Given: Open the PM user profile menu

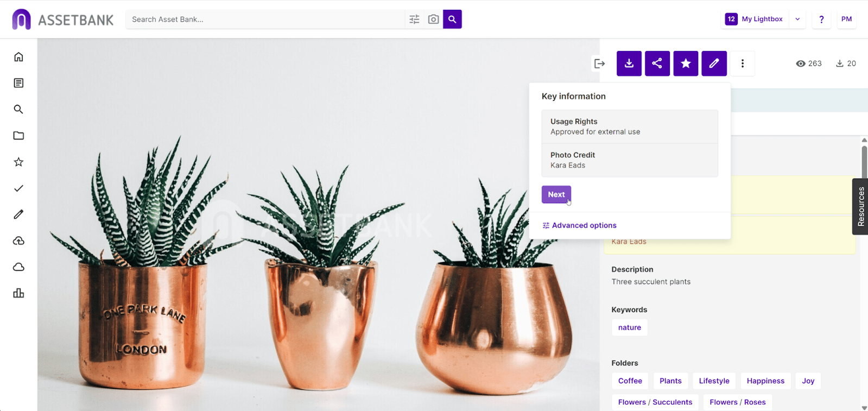Looking at the screenshot, I should pos(846,19).
